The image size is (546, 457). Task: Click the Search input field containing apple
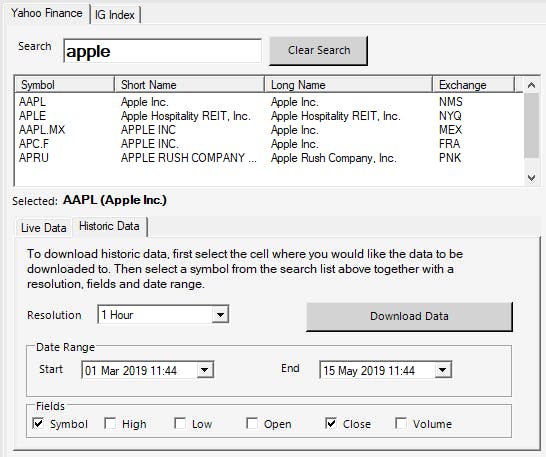click(x=162, y=51)
